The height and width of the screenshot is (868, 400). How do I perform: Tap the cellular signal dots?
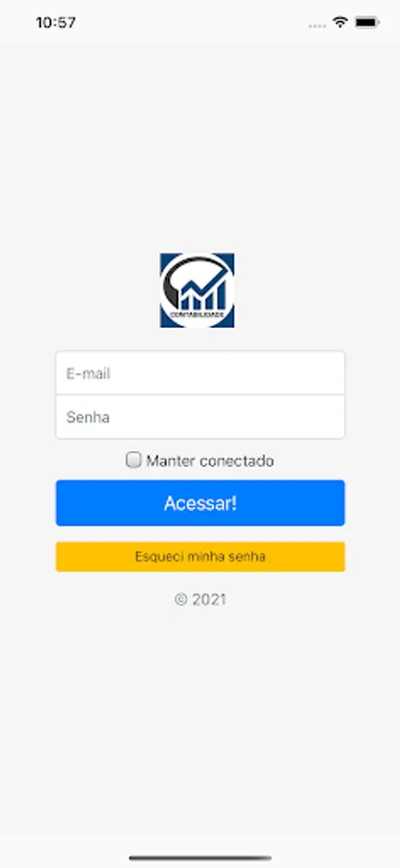317,25
